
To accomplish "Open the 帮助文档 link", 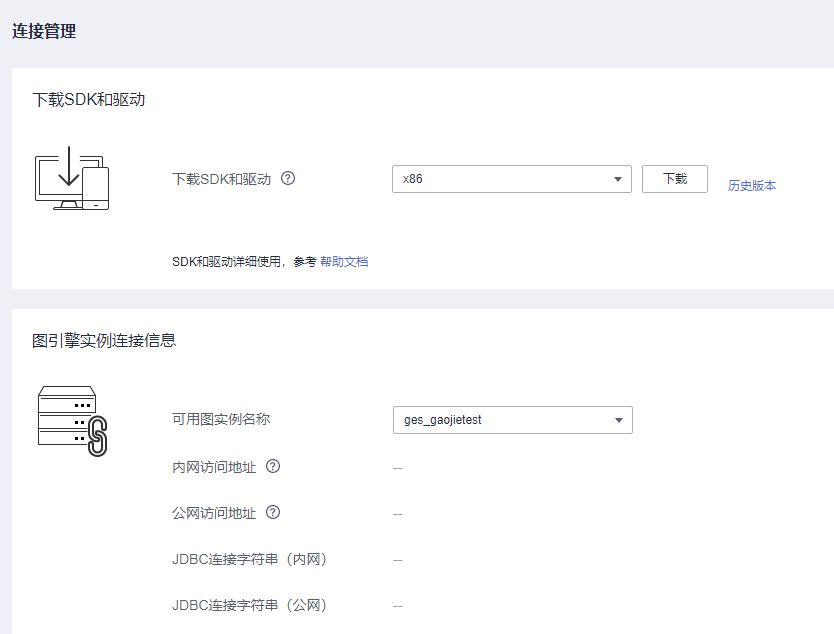I will point(344,261).
